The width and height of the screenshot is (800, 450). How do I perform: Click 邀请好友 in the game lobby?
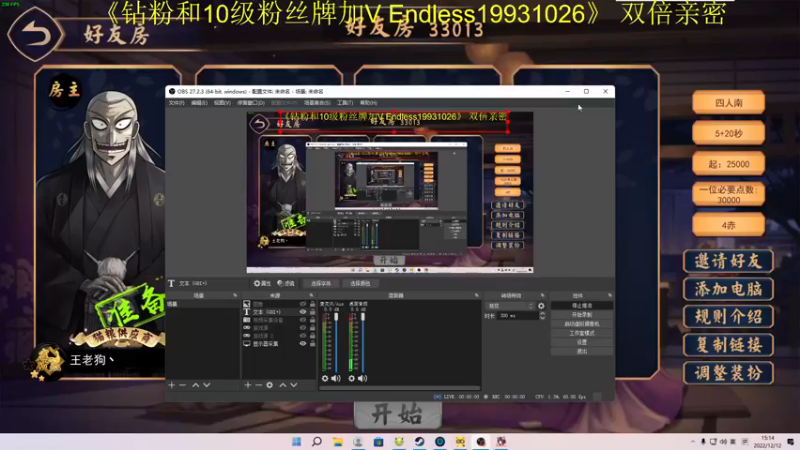(728, 261)
